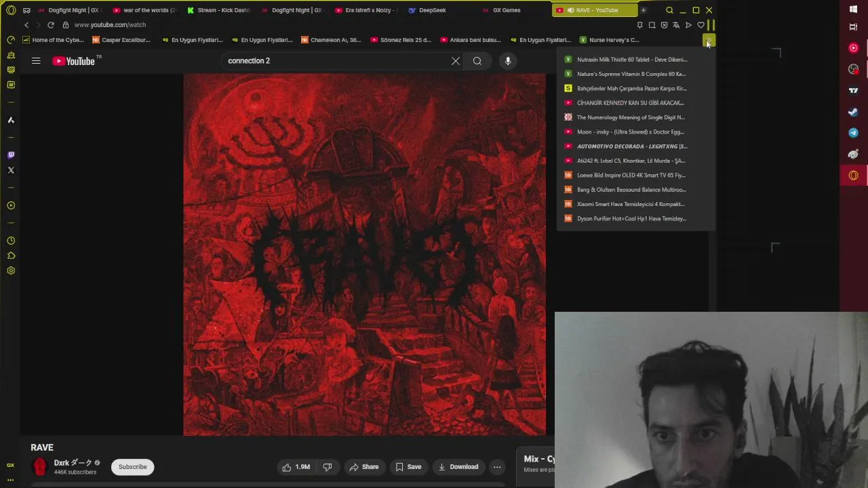This screenshot has width=868, height=488.
Task: Open a new tab with the plus
Action: (x=643, y=10)
